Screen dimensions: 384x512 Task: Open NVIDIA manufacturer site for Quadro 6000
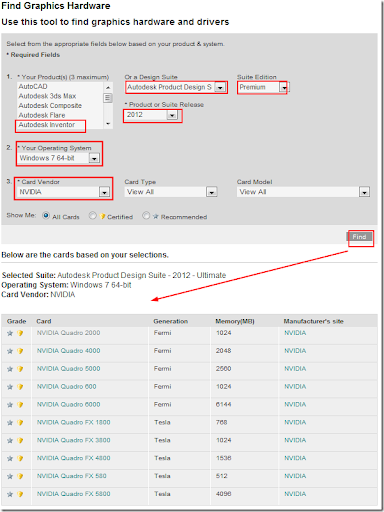coord(295,404)
